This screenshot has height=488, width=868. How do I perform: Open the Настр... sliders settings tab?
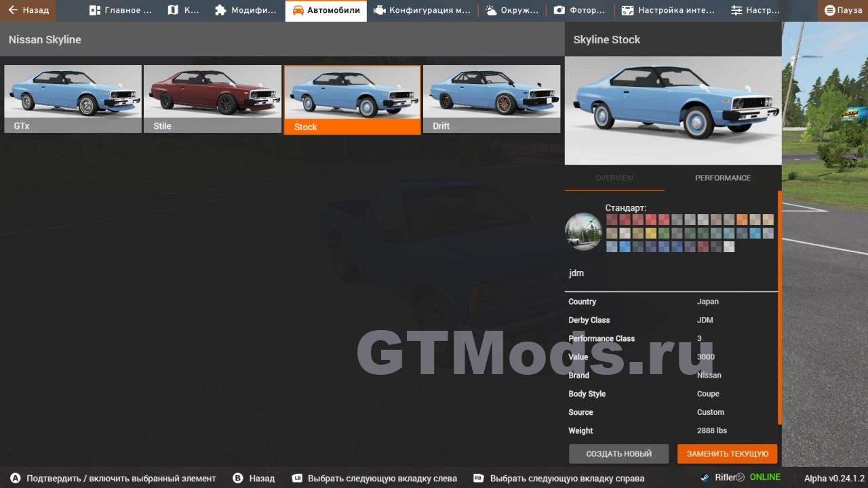click(755, 10)
